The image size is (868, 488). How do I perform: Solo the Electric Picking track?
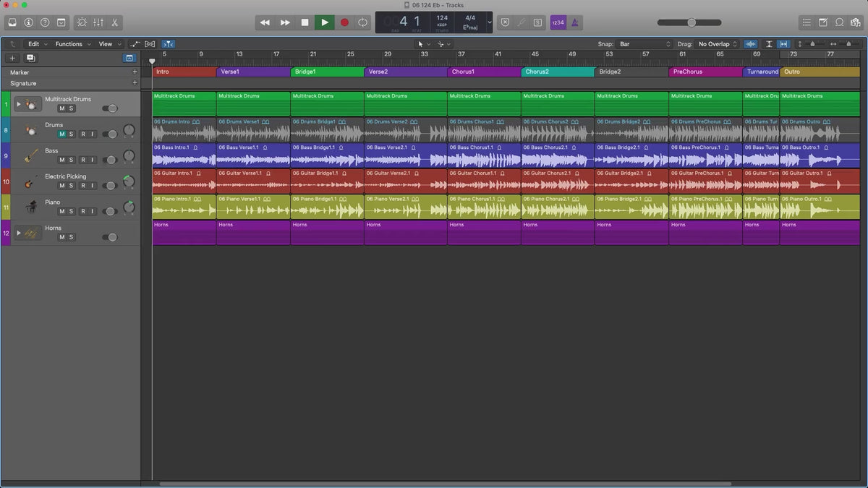pyautogui.click(x=71, y=186)
